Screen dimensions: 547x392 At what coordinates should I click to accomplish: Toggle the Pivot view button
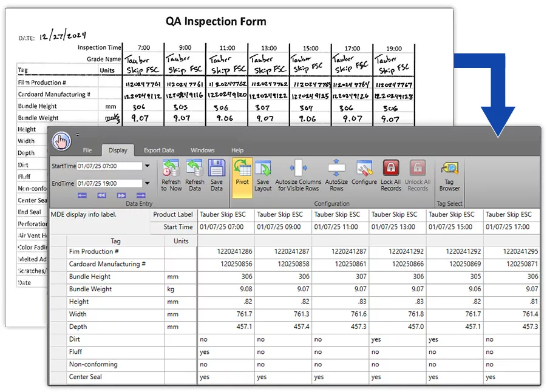pos(242,178)
